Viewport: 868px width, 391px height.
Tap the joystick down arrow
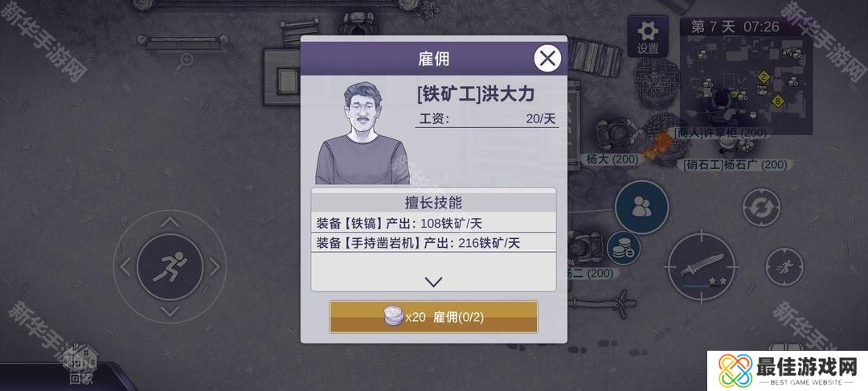pyautogui.click(x=170, y=311)
